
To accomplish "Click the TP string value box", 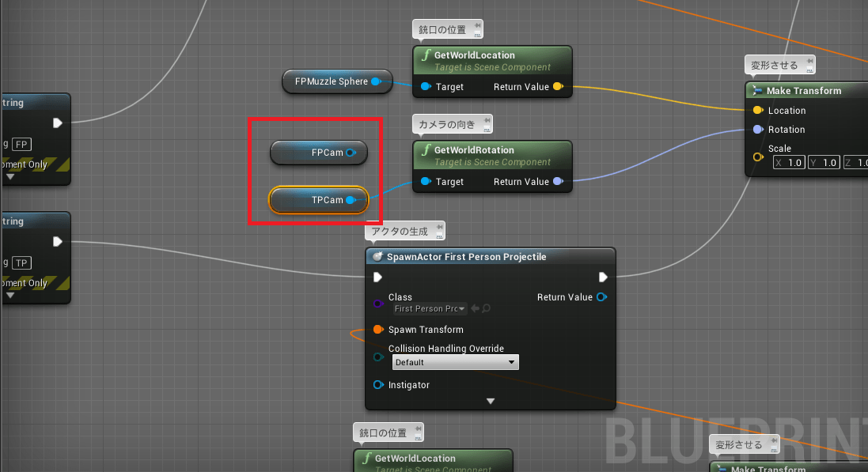I will (x=21, y=262).
